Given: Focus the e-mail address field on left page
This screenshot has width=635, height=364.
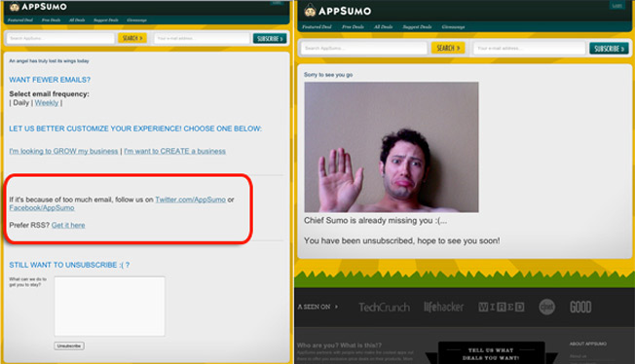Looking at the screenshot, I should pos(202,38).
